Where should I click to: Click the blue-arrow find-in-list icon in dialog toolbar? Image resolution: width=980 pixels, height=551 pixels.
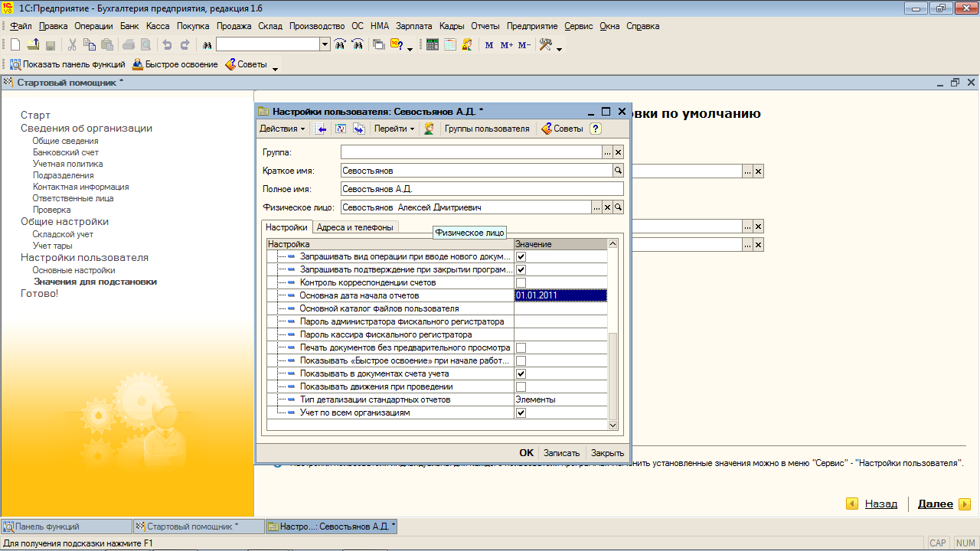point(322,129)
